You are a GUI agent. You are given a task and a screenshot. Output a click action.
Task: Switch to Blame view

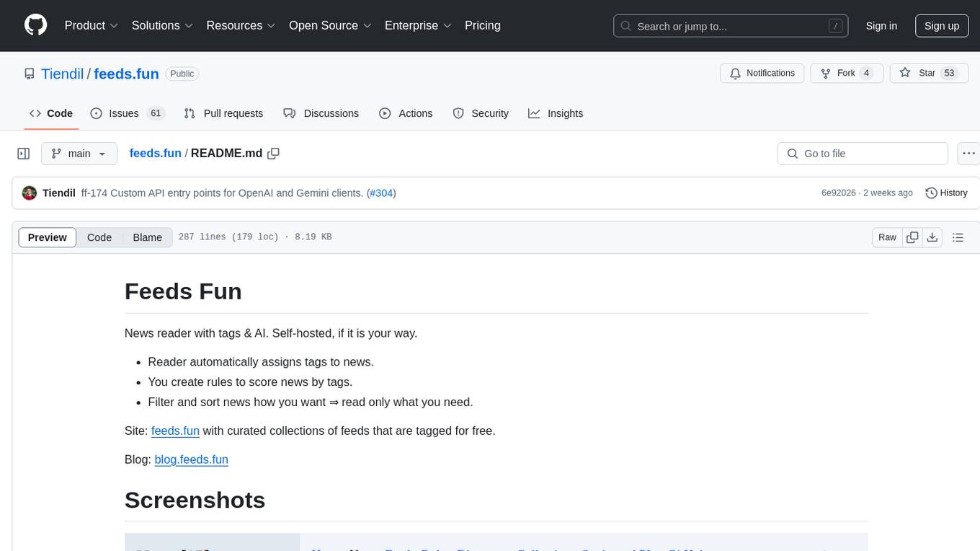point(147,237)
